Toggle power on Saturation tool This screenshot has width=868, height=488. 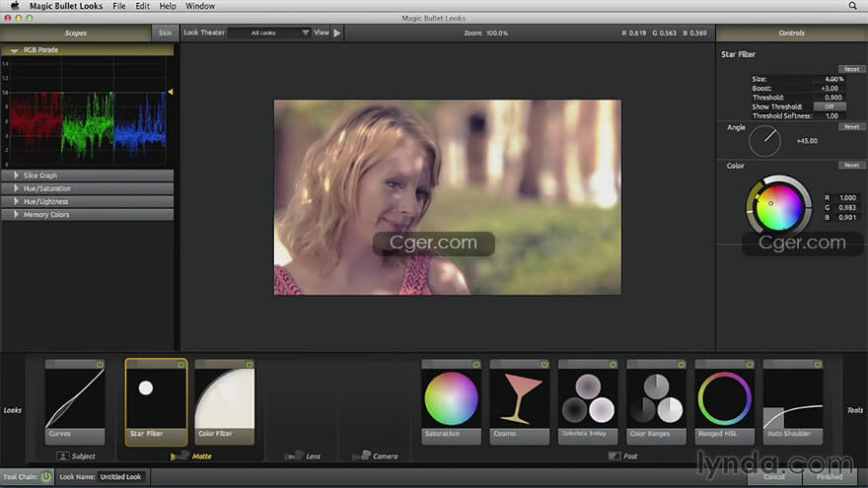476,364
